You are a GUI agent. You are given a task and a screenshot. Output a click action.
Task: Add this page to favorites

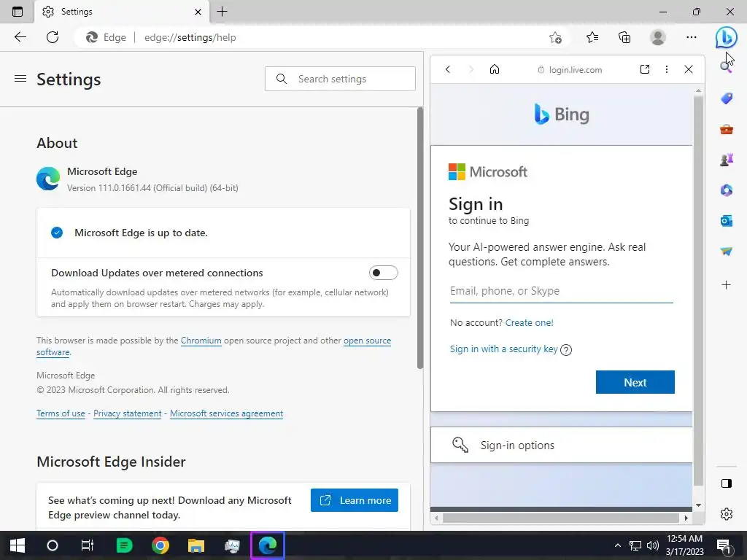pyautogui.click(x=555, y=37)
